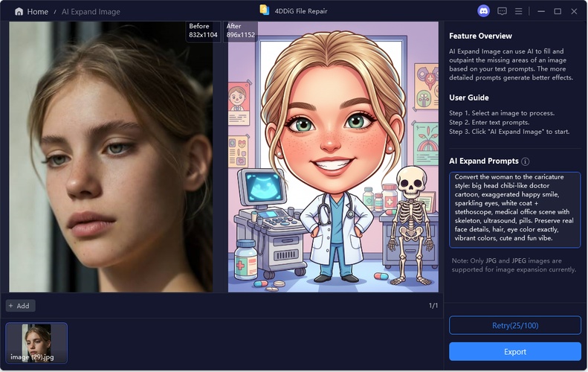Click the 1/1 page counter
Image resolution: width=588 pixels, height=372 pixels.
tap(433, 306)
